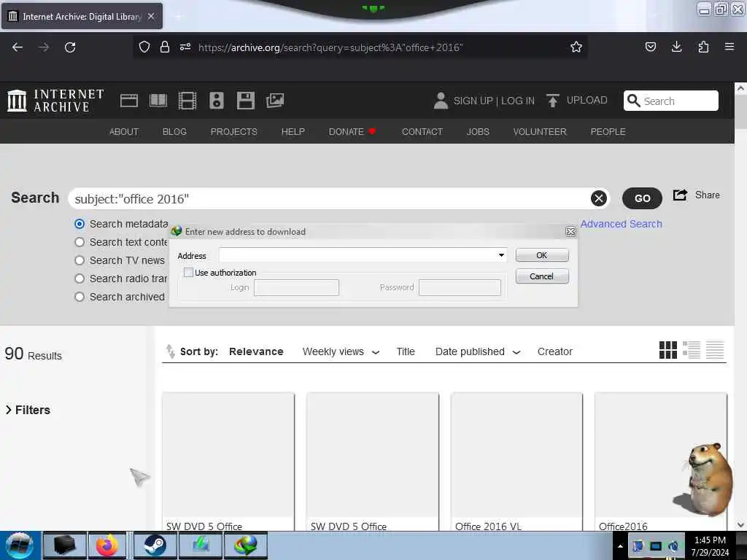The image size is (747, 560).
Task: Toggle sort direction arrows
Action: (170, 351)
